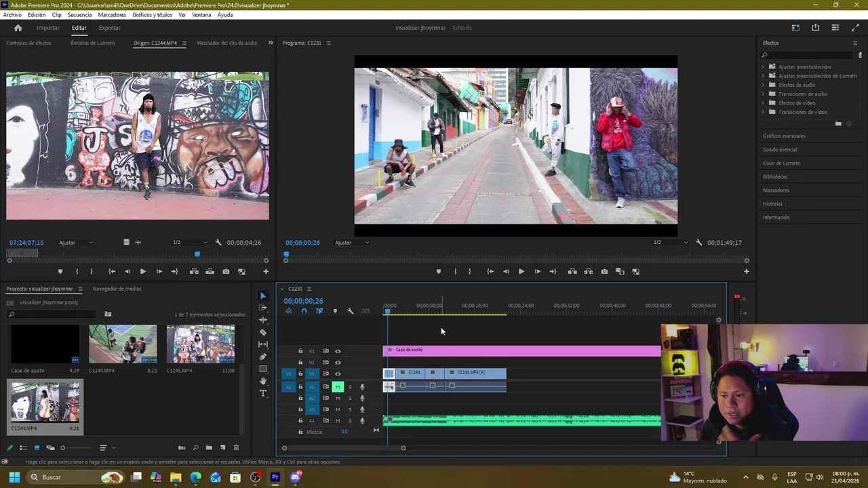Image resolution: width=868 pixels, height=488 pixels.
Task: Select the C1249.MP4 thumbnail in Project panel
Action: [x=123, y=344]
